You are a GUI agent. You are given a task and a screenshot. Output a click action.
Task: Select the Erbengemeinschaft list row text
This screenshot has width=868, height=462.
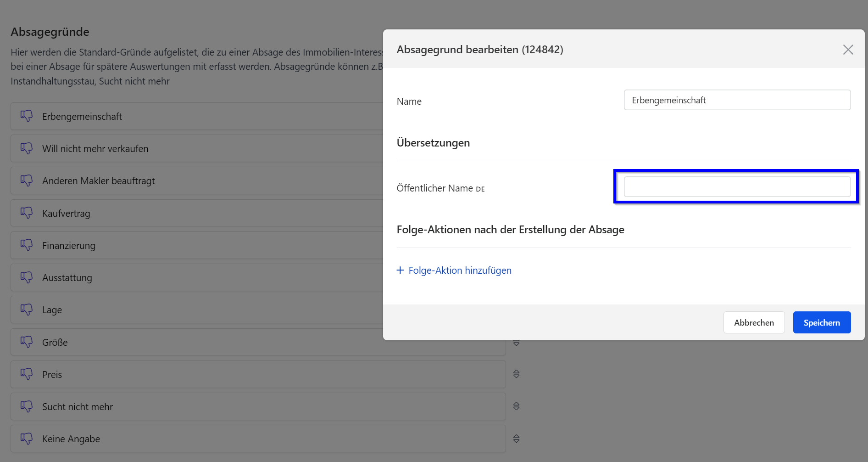coord(82,117)
